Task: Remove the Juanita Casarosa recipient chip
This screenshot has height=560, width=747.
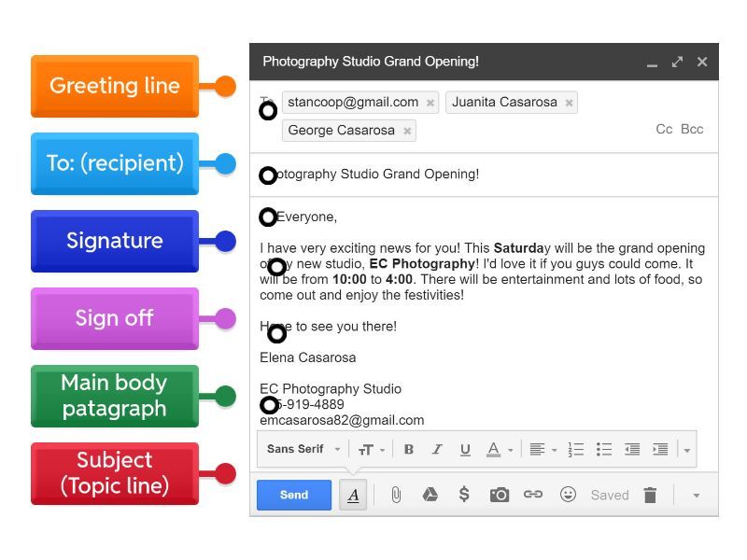Action: (569, 103)
